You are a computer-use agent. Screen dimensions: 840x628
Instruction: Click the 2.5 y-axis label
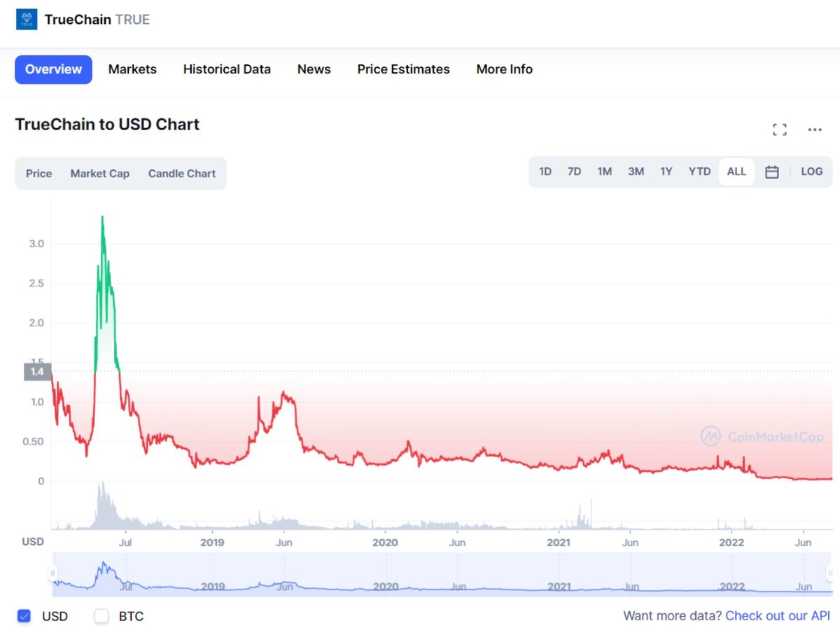coord(36,284)
